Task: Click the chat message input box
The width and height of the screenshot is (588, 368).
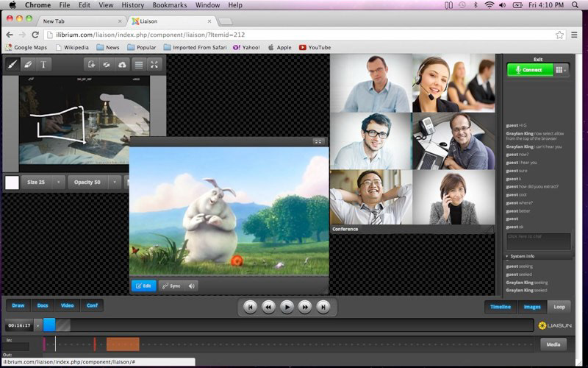Action: tap(539, 241)
